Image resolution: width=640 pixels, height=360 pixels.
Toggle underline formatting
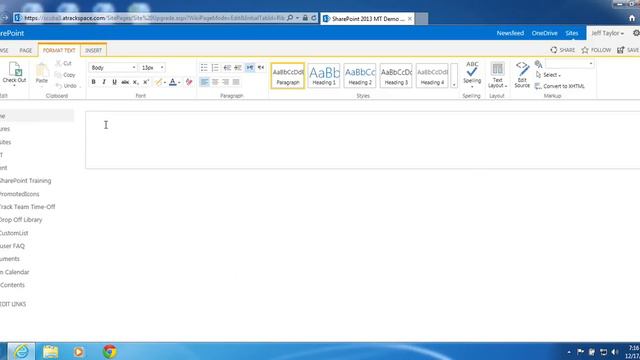pyautogui.click(x=114, y=82)
